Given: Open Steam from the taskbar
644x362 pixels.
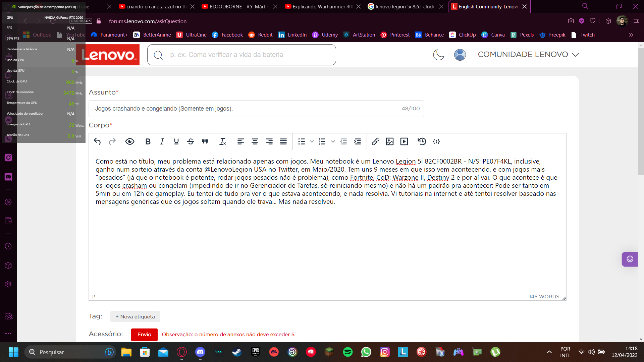Looking at the screenshot, I should [x=237, y=352].
